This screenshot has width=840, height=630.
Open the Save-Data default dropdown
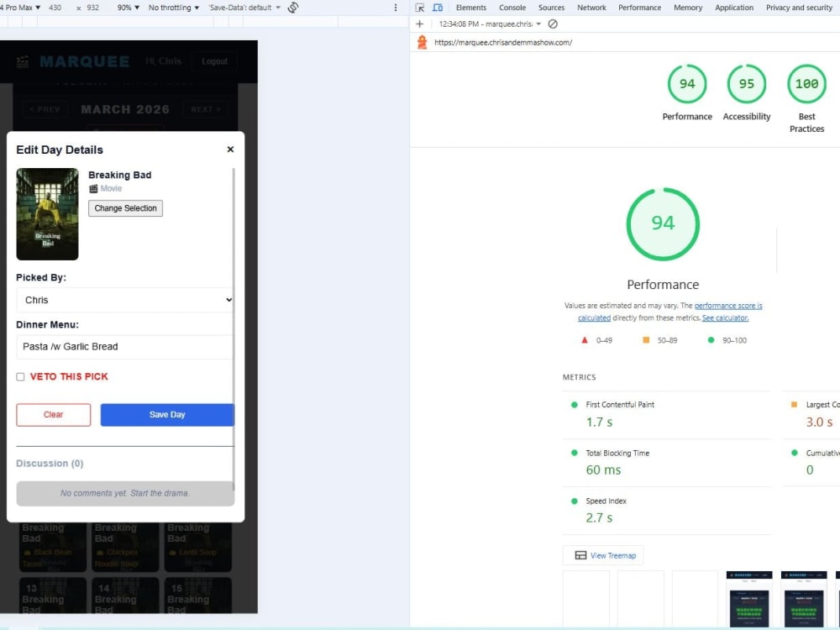(x=244, y=8)
